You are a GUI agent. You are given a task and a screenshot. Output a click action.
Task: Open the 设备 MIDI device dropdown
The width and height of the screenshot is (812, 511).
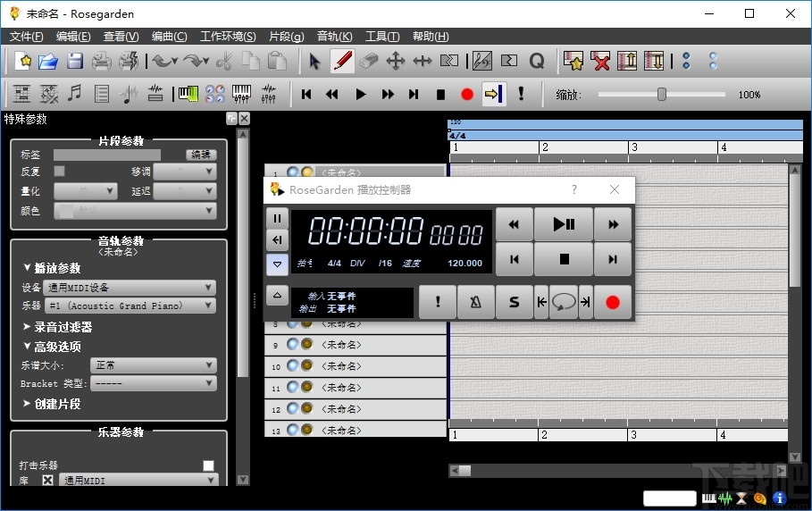coord(129,288)
